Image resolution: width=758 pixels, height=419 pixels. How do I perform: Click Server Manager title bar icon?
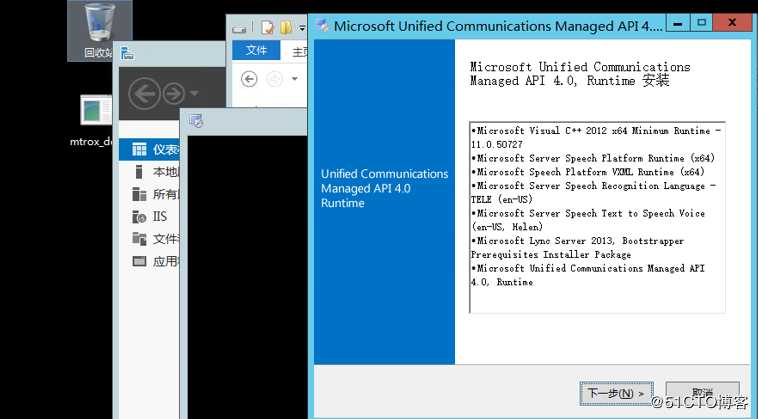(x=127, y=53)
